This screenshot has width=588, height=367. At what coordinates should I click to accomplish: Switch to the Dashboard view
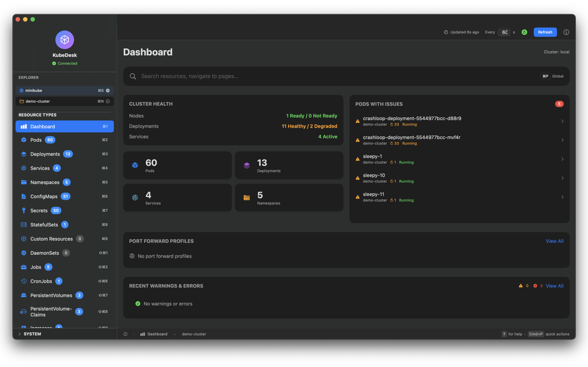[42, 126]
